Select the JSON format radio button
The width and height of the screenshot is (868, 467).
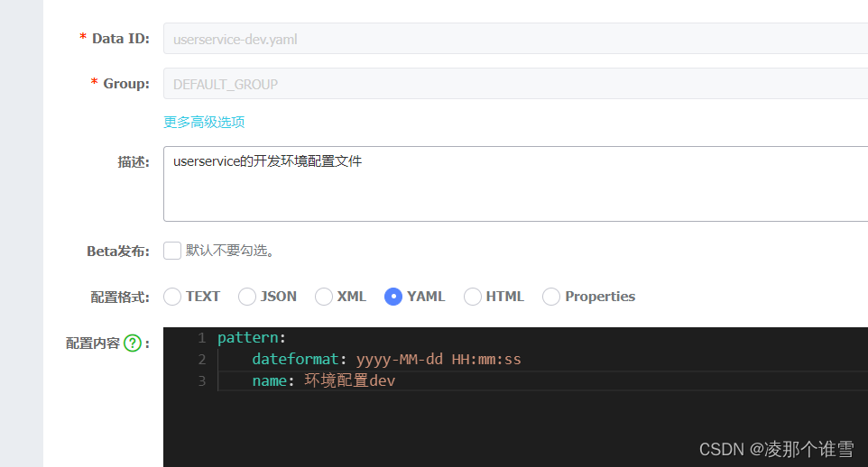[x=247, y=297]
